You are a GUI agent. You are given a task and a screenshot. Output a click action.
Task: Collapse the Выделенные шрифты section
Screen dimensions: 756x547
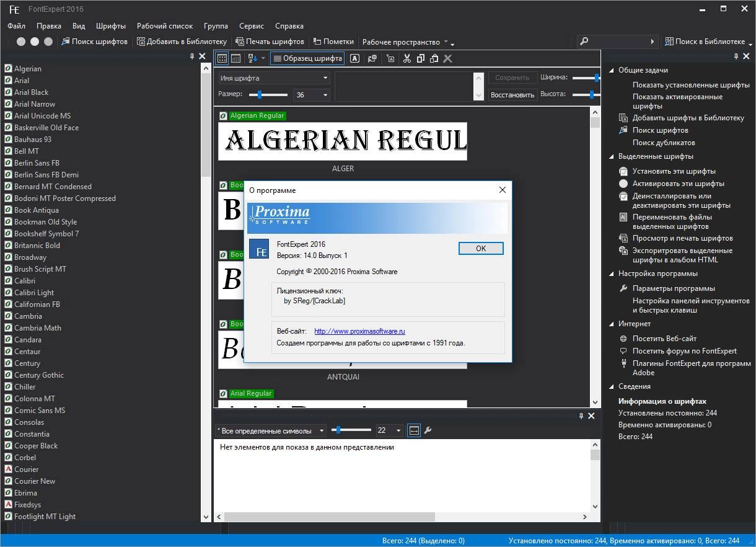tap(611, 156)
